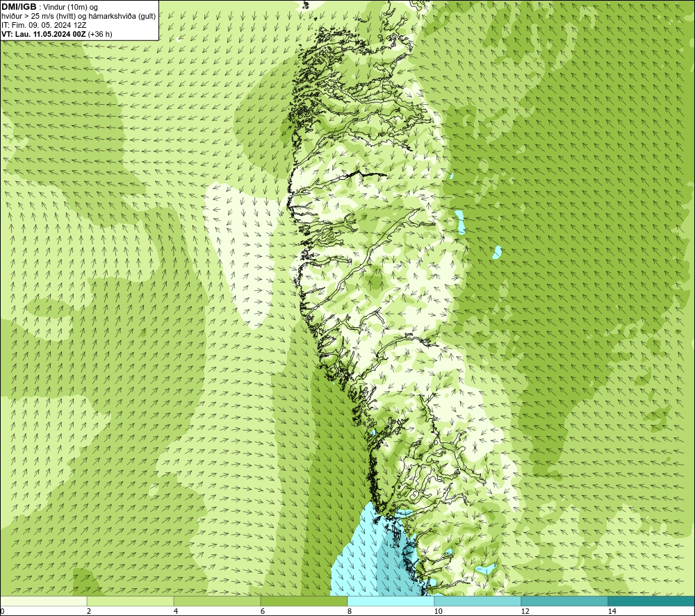Viewport: 695px width, 616px height.
Task: Click the scale label "12"
Action: pyautogui.click(x=525, y=611)
